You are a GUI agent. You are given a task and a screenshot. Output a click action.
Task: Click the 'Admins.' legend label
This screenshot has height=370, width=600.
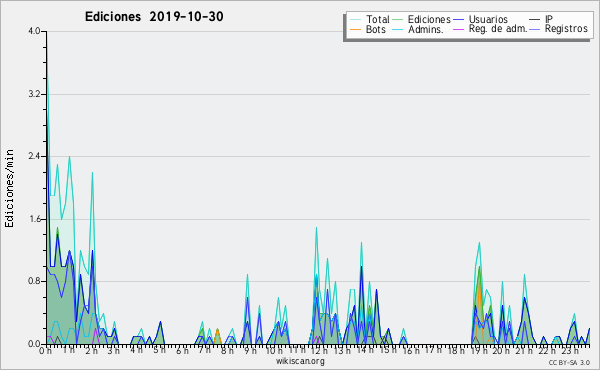tap(426, 29)
